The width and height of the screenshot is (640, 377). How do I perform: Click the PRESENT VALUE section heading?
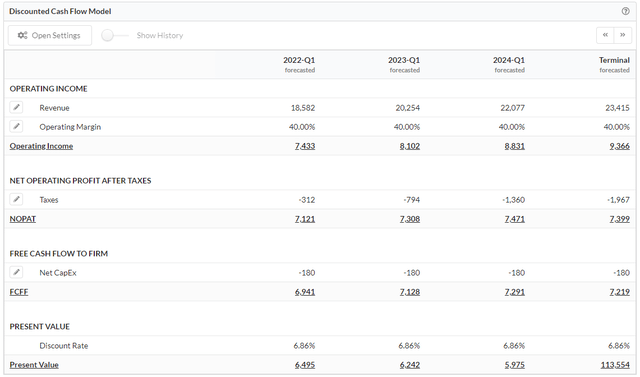pos(40,326)
